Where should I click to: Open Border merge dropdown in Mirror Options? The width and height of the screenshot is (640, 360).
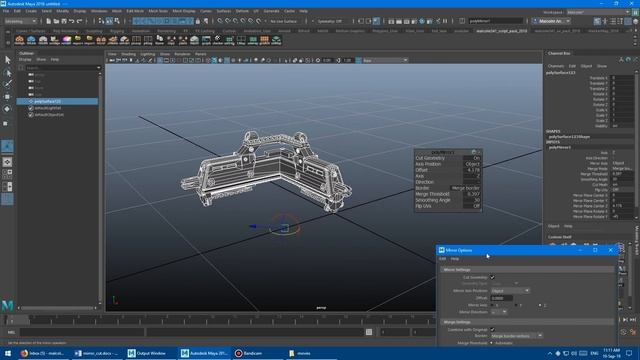tap(516, 336)
